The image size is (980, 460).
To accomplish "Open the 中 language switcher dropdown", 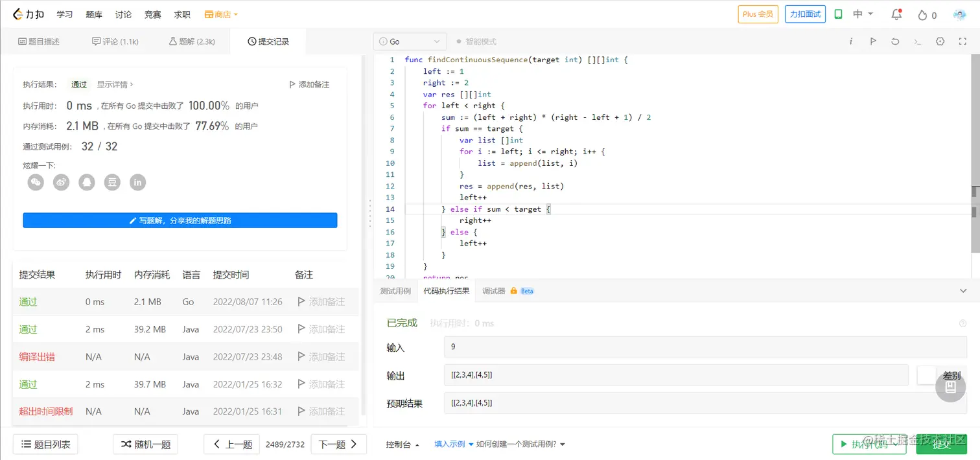I will click(863, 14).
